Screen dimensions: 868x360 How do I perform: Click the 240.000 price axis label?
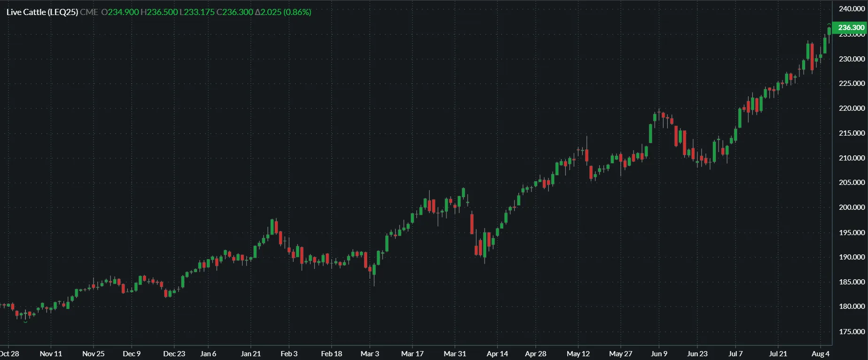click(852, 9)
